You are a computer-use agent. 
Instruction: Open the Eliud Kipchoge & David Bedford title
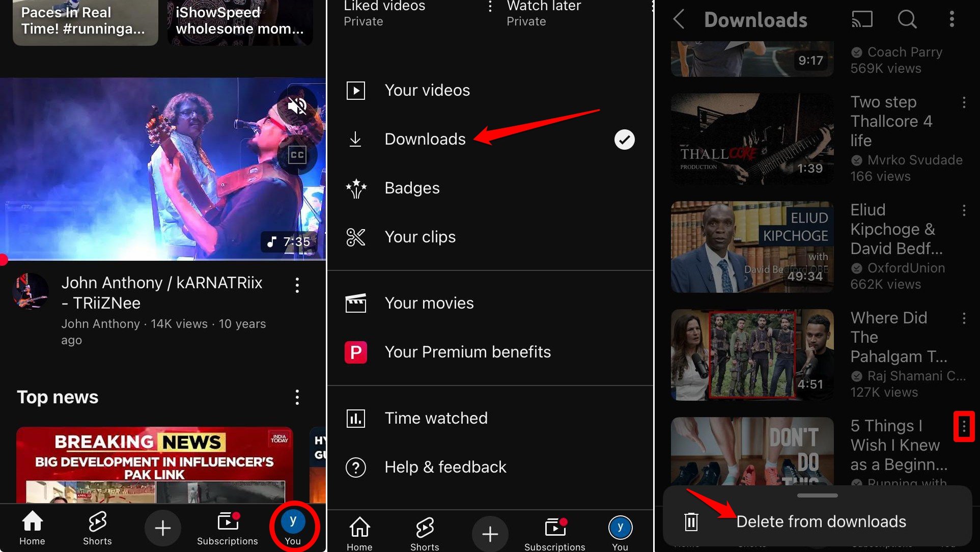897,229
